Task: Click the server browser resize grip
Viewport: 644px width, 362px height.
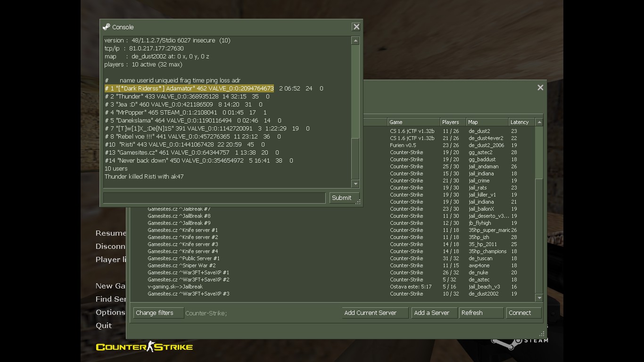Action: pyautogui.click(x=542, y=334)
